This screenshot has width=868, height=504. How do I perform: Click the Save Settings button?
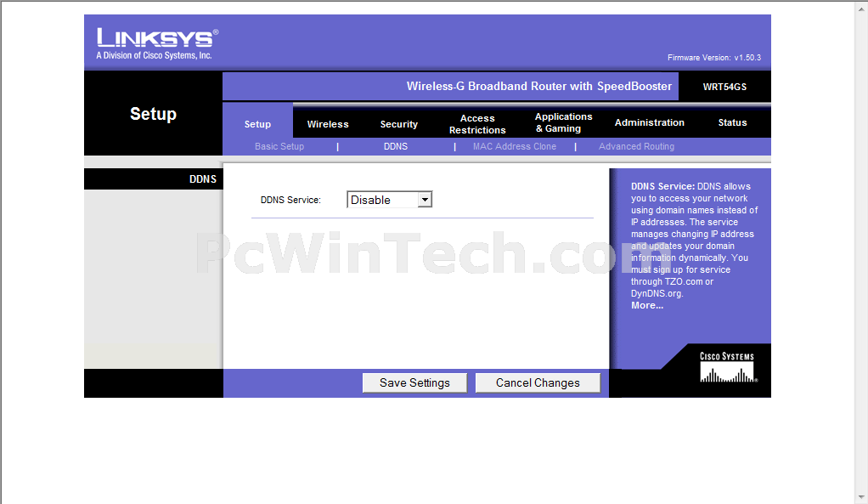(x=414, y=382)
